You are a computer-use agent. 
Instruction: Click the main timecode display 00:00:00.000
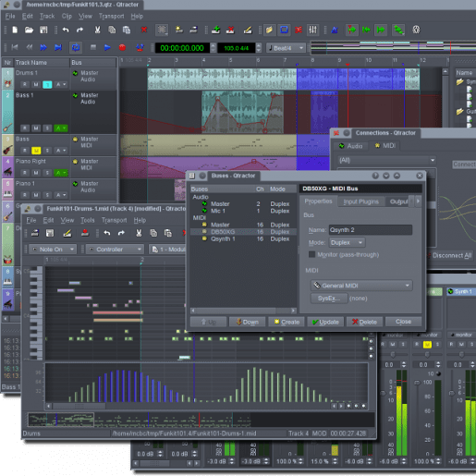pyautogui.click(x=182, y=48)
